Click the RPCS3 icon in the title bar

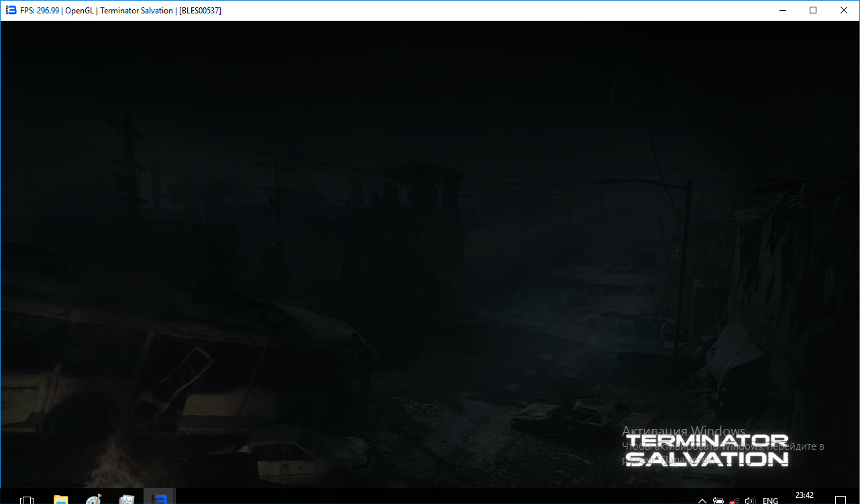click(11, 10)
